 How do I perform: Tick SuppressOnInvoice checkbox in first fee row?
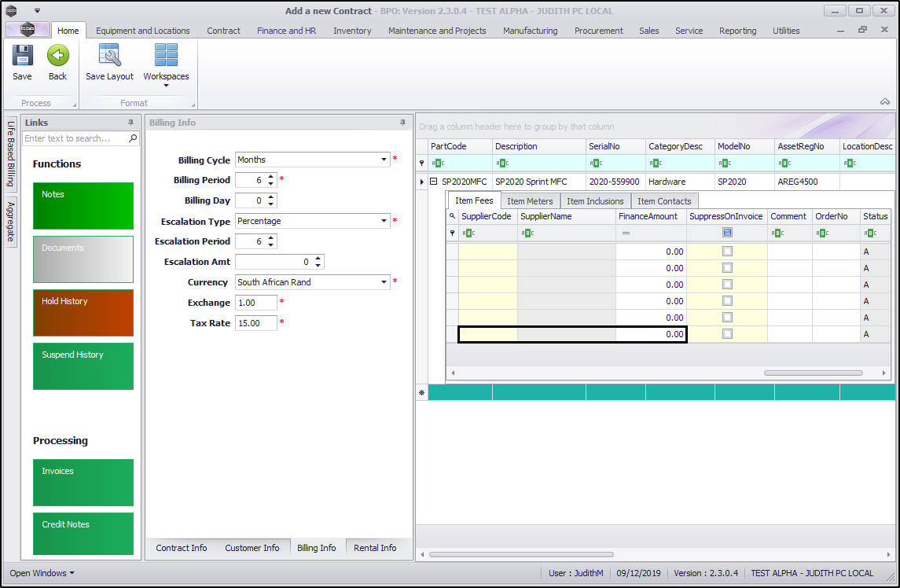click(x=727, y=252)
